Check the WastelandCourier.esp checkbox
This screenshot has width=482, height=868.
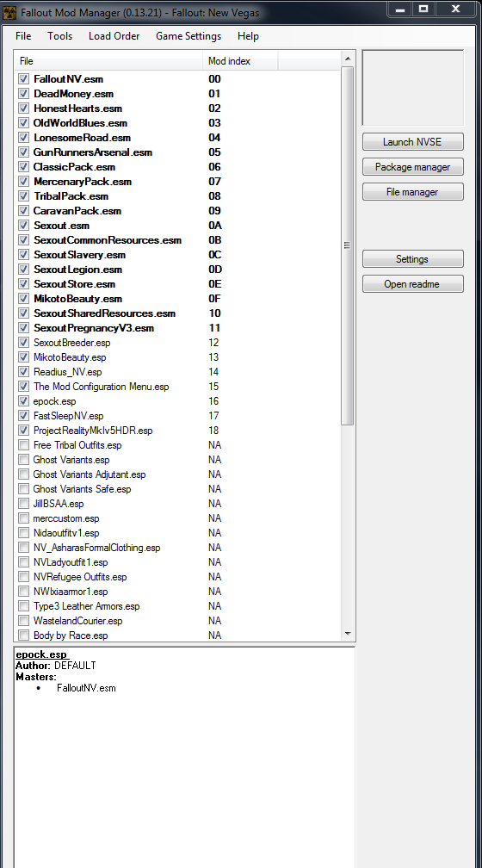pos(24,621)
